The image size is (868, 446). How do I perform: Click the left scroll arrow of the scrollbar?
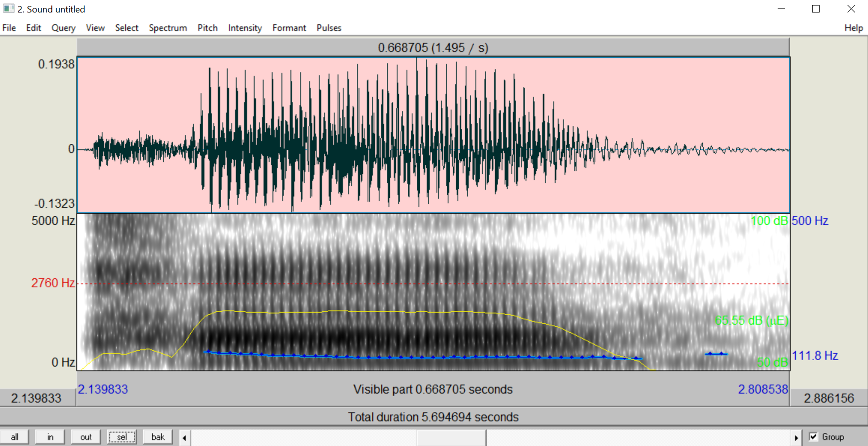click(x=184, y=438)
